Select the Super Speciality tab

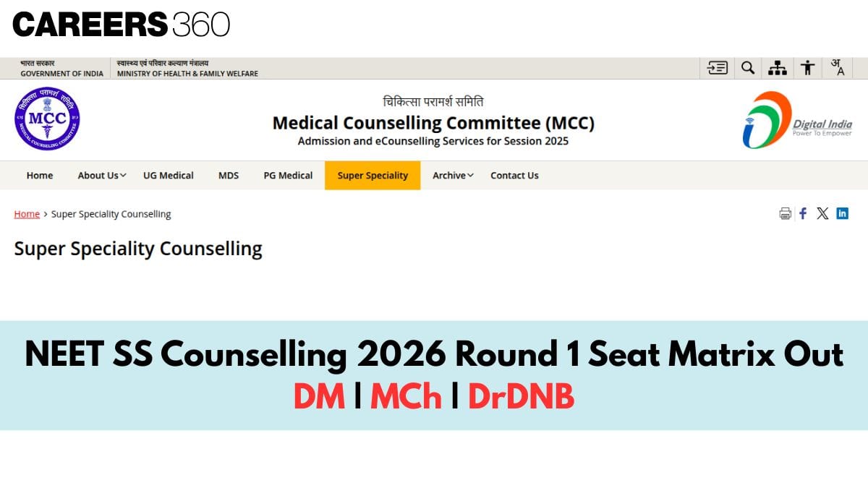[373, 176]
